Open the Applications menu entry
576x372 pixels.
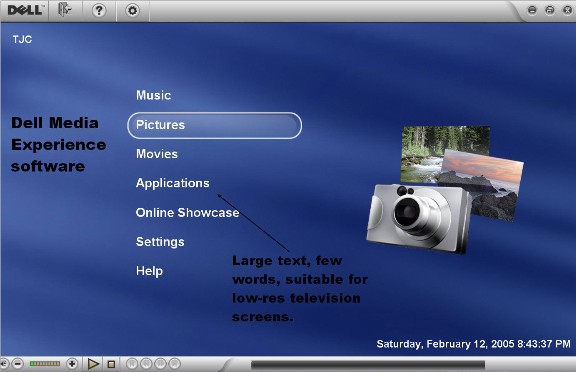(173, 183)
